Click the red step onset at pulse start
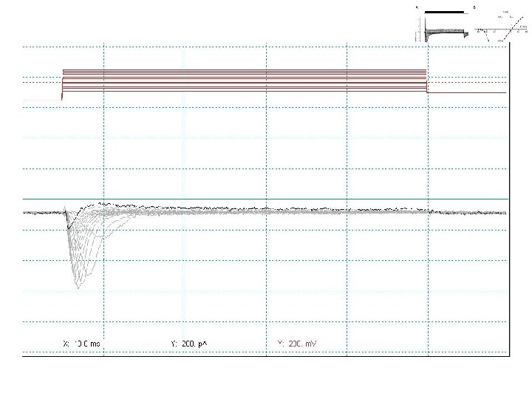 62,88
